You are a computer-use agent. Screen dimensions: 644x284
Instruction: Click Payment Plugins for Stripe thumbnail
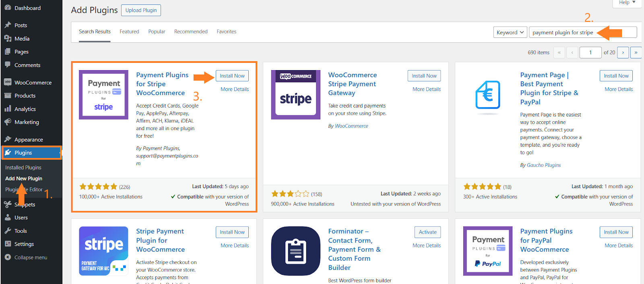tap(103, 95)
